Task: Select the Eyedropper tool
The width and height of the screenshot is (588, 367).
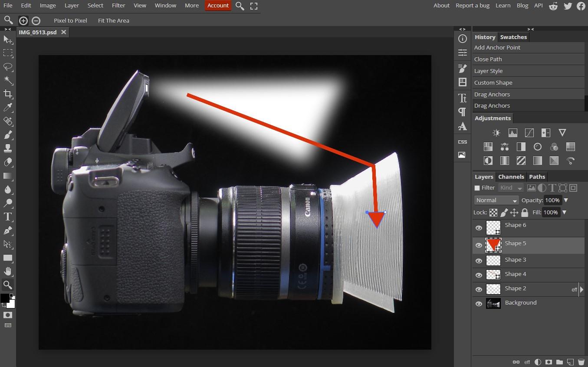Action: coord(8,108)
